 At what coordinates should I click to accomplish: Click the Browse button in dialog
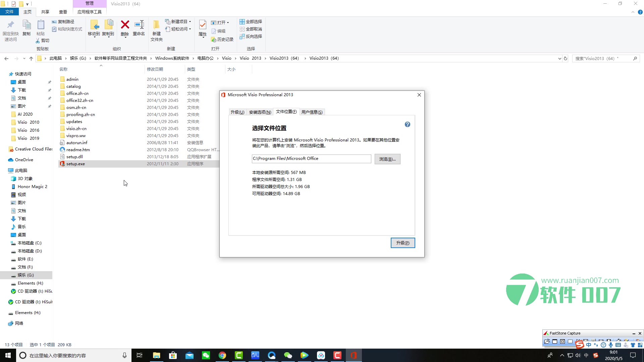tap(387, 159)
